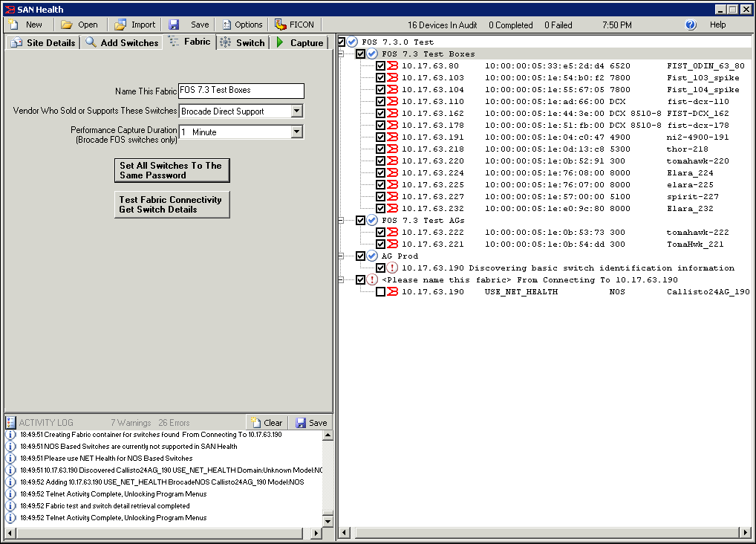Viewport: 756px width, 544px height.
Task: Click in the Name This Fabric field
Action: 241,90
